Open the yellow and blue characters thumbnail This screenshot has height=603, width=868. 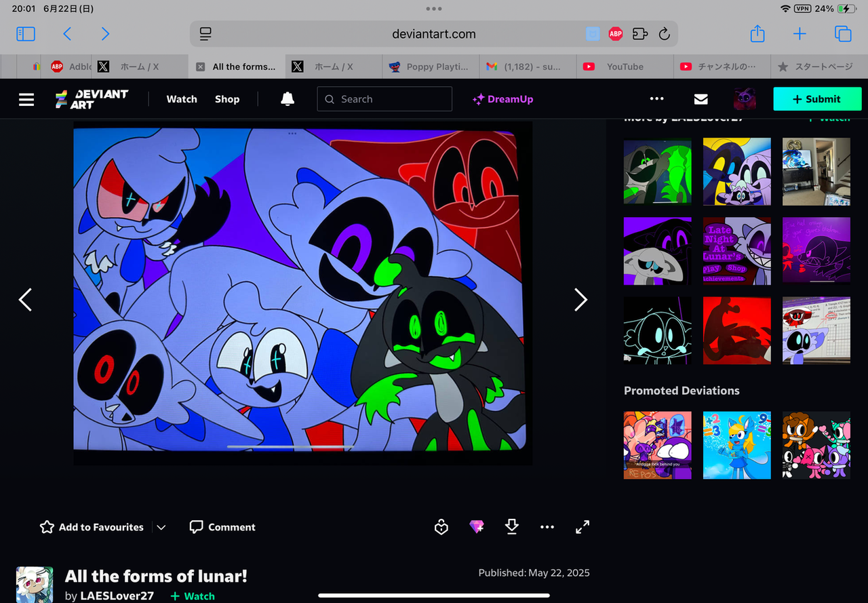(x=737, y=172)
